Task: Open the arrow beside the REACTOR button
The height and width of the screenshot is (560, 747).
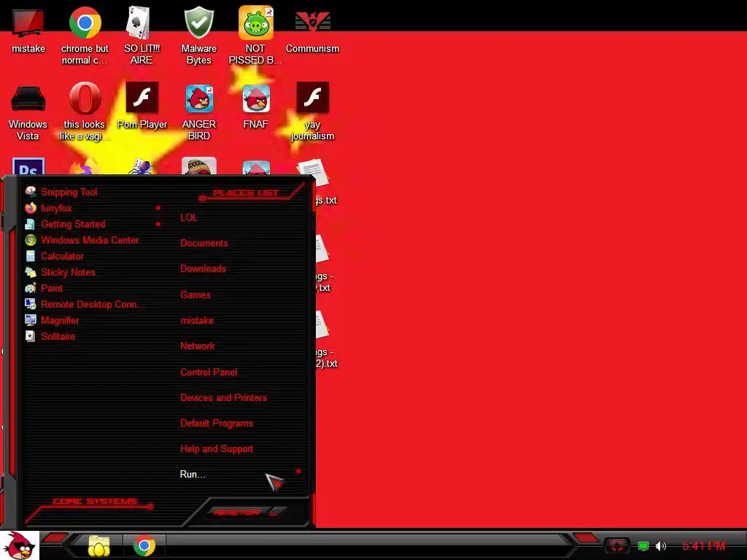Action: coord(274,513)
